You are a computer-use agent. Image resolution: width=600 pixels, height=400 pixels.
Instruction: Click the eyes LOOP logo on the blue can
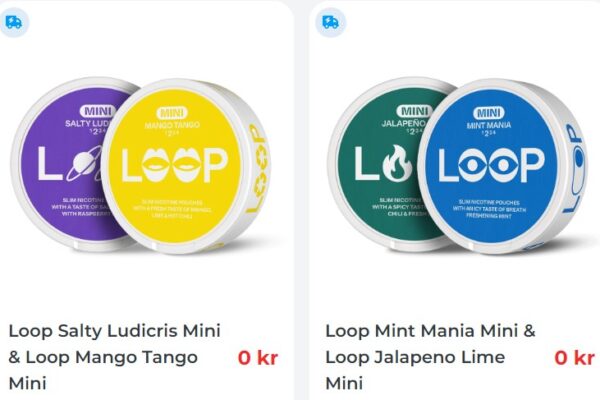click(491, 165)
